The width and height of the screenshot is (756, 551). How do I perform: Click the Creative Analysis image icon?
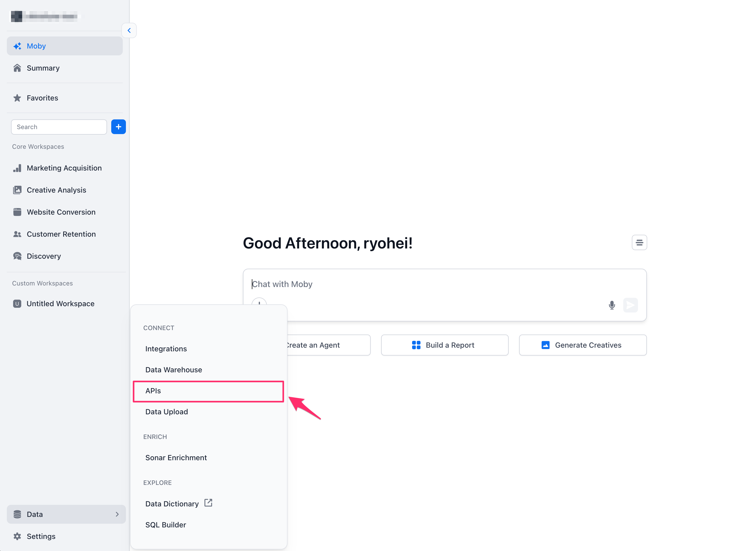17,190
